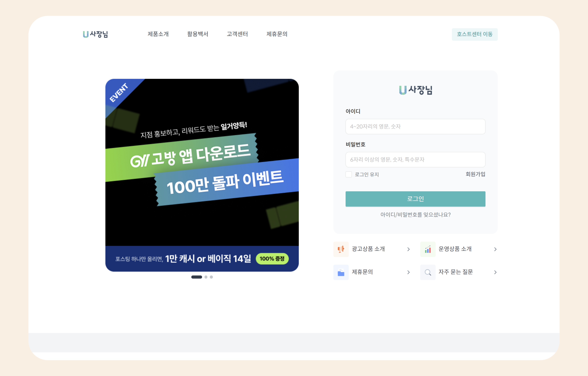Click the bar chart icon for 운영상품 소개
Screen dimensions: 588x376
(x=428, y=249)
